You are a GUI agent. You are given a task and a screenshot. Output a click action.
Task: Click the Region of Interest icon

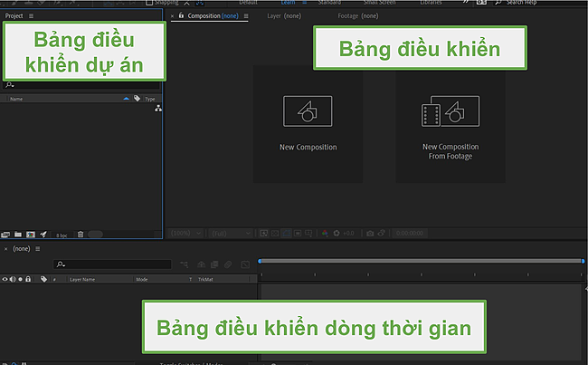[298, 233]
